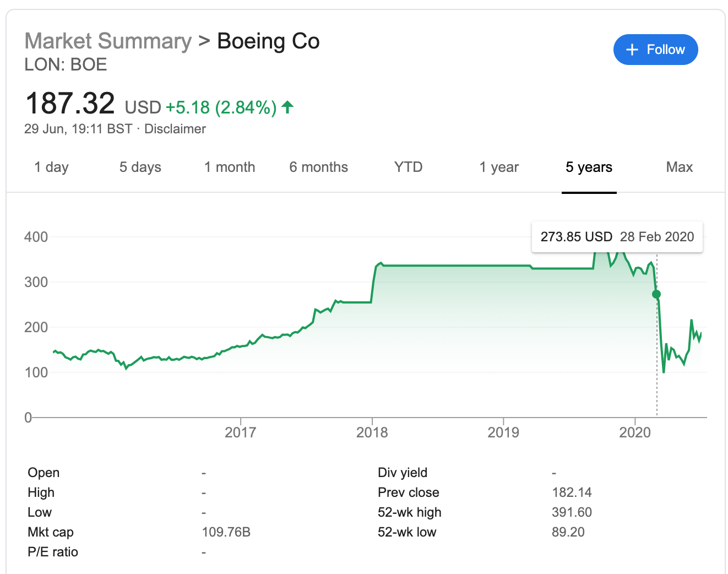Click the 2019 axis label
This screenshot has height=574, width=728.
click(x=503, y=432)
